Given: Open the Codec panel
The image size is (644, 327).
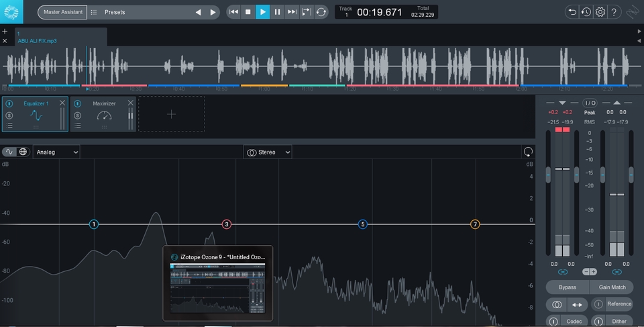Looking at the screenshot, I should pos(574,321).
